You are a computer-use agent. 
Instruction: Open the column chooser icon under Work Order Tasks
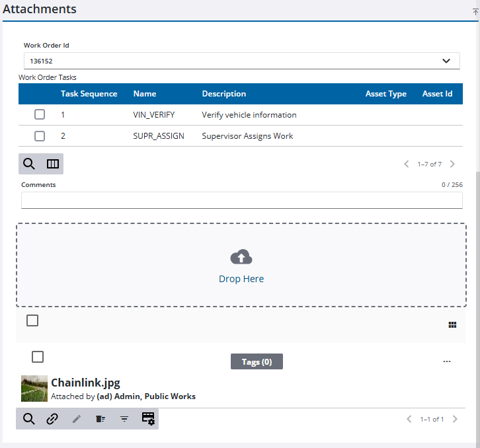pyautogui.click(x=53, y=164)
